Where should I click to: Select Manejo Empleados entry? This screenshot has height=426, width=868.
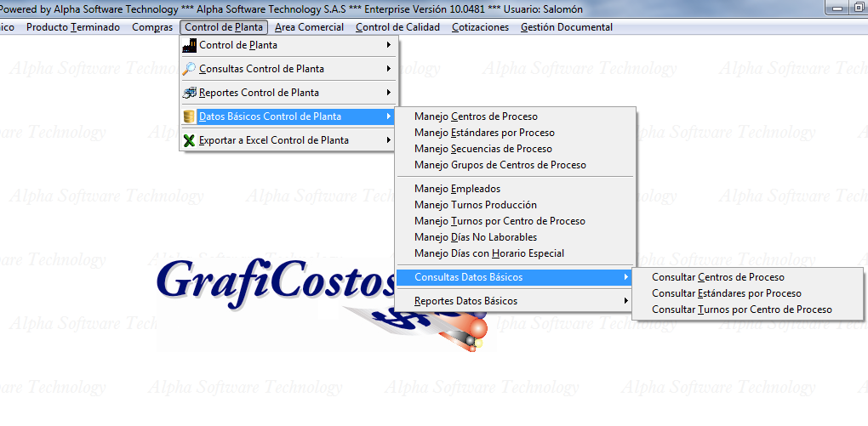(x=457, y=189)
